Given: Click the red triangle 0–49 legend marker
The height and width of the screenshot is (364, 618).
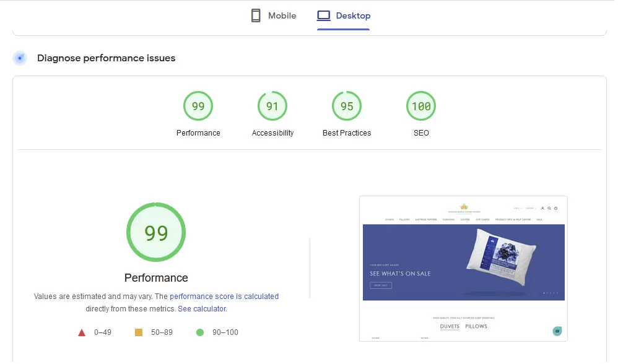Looking at the screenshot, I should [x=82, y=332].
